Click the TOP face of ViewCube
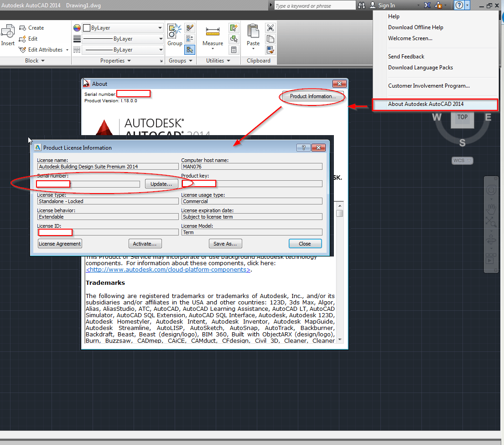The image size is (504, 445). 462,117
